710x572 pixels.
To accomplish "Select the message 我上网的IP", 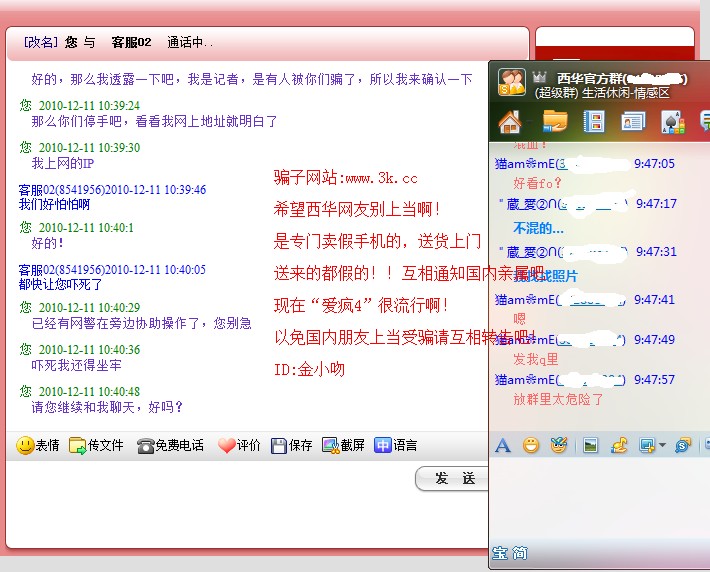I will coord(62,163).
